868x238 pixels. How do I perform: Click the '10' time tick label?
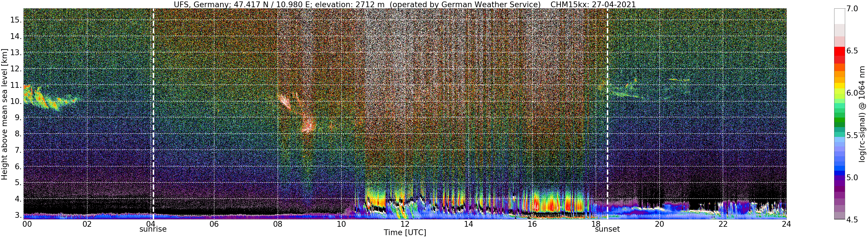click(341, 224)
